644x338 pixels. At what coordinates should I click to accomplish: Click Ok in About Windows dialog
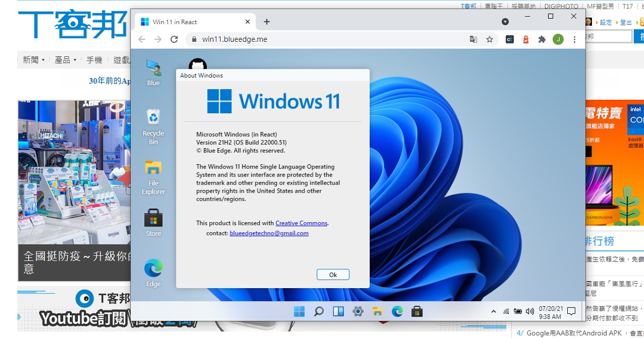tap(333, 275)
